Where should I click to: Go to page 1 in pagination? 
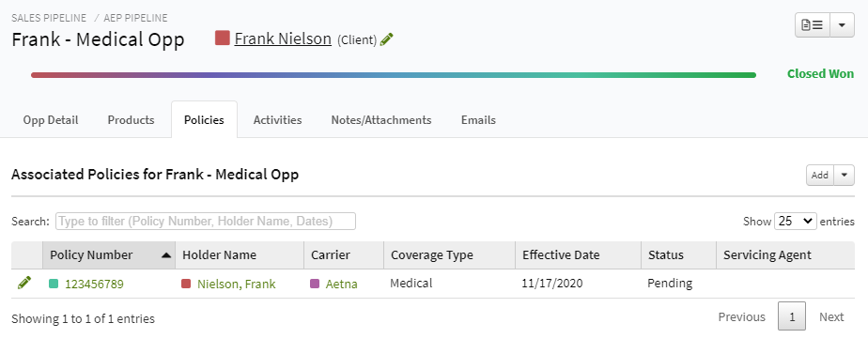792,316
